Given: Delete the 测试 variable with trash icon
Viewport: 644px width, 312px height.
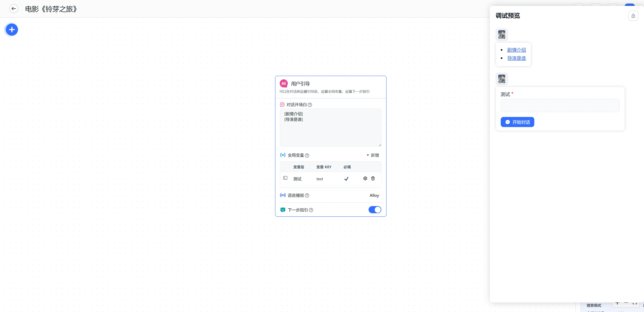Looking at the screenshot, I should (373, 179).
